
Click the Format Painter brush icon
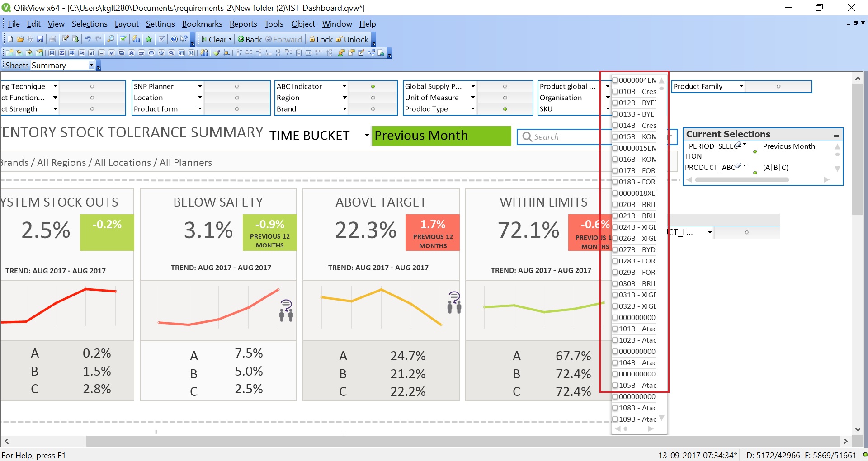coord(217,53)
